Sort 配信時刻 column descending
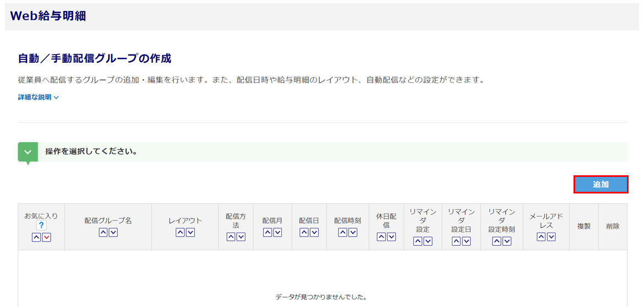Image resolution: width=644 pixels, height=307 pixels. point(352,233)
